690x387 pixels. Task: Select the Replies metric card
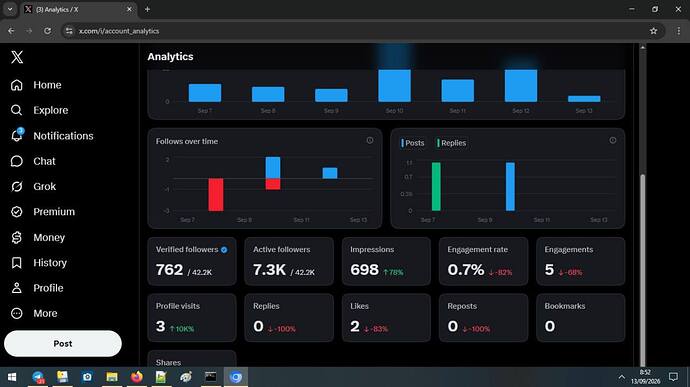pos(289,318)
